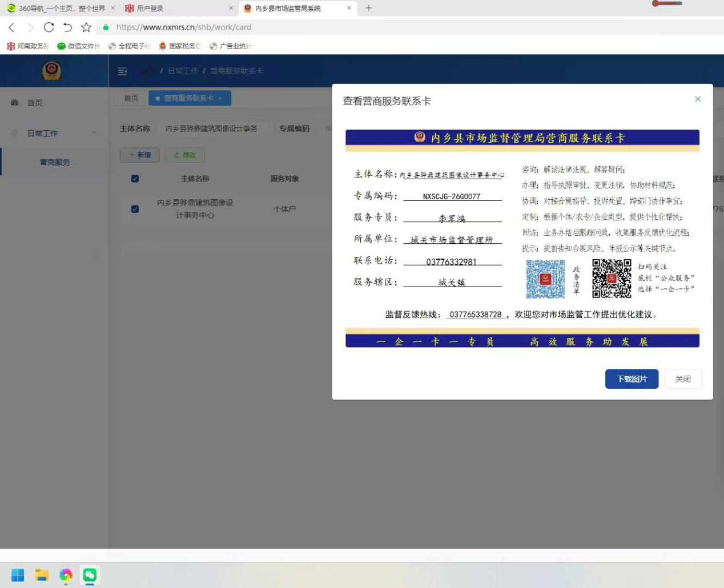724x588 pixels.
Task: Open the 微信文件传 bookmark icon
Action: (x=61, y=46)
